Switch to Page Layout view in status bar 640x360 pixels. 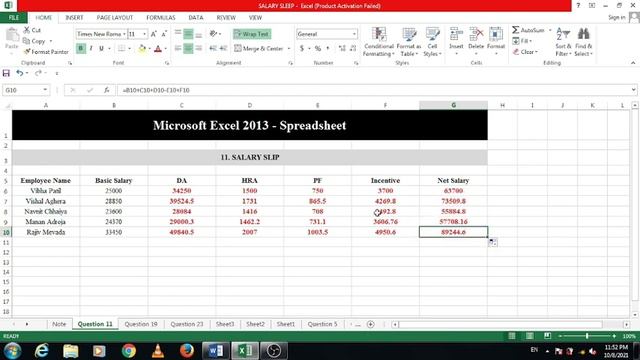[530, 336]
